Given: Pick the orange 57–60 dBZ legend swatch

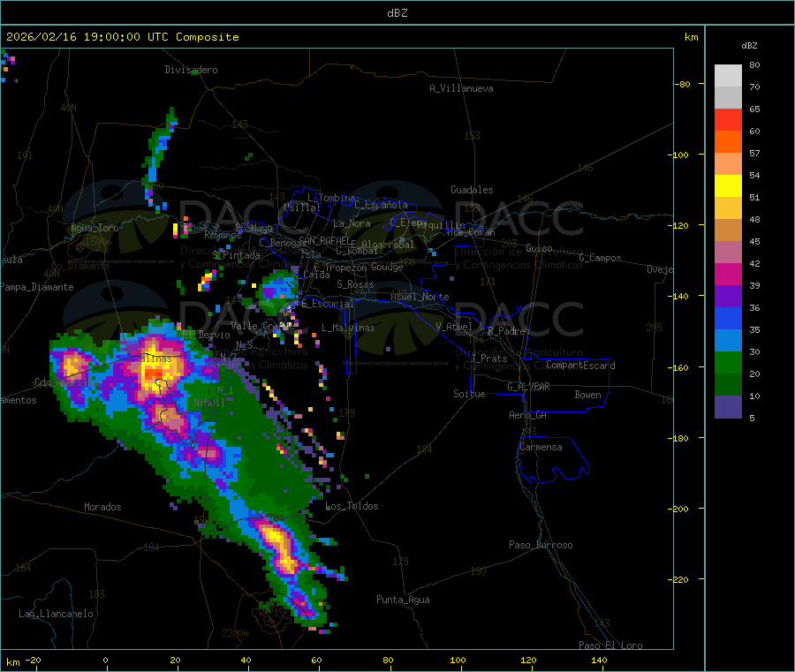Looking at the screenshot, I should click(x=728, y=142).
